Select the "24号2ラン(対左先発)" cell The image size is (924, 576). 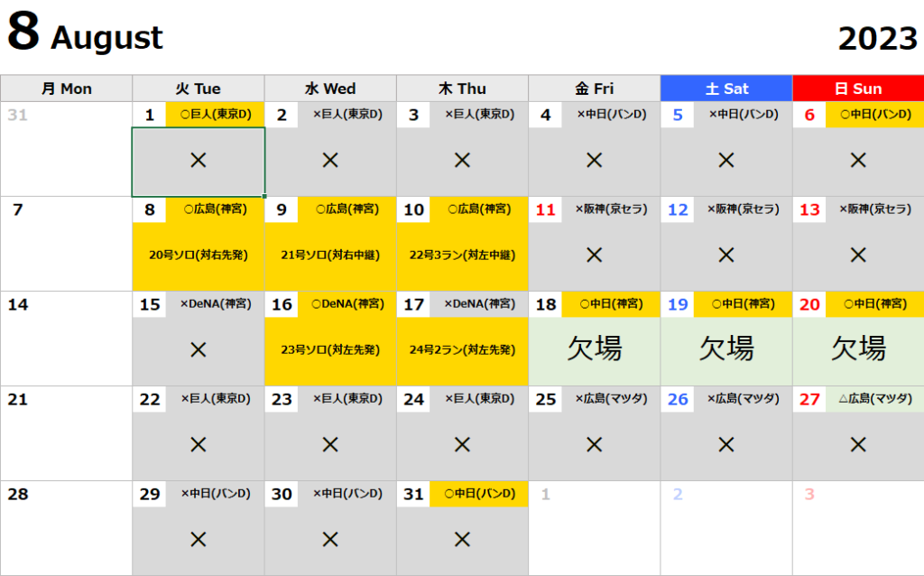[462, 350]
